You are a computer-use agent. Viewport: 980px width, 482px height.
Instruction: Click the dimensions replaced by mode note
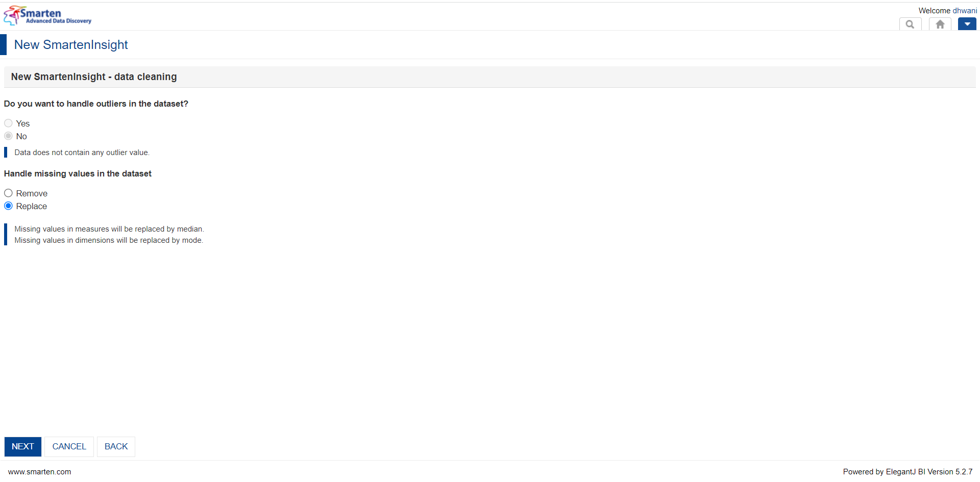(x=109, y=240)
